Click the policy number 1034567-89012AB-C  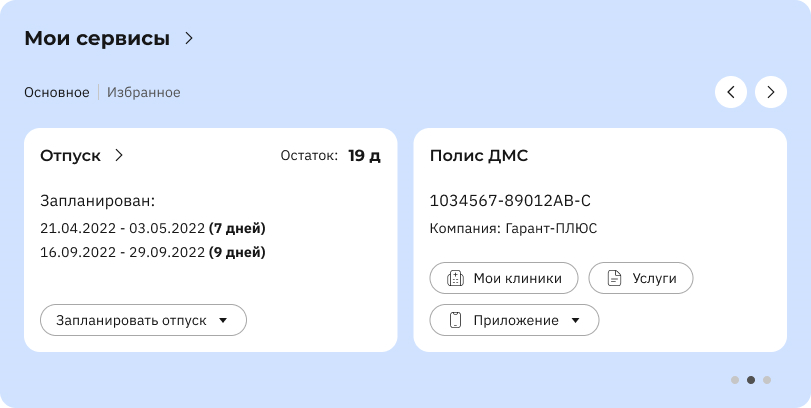coord(510,201)
